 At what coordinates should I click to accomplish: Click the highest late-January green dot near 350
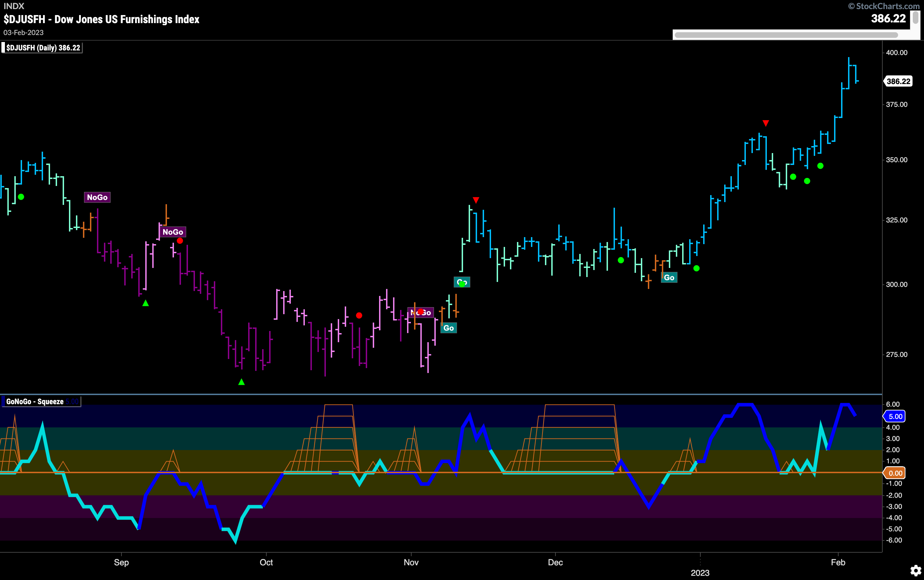pos(820,166)
